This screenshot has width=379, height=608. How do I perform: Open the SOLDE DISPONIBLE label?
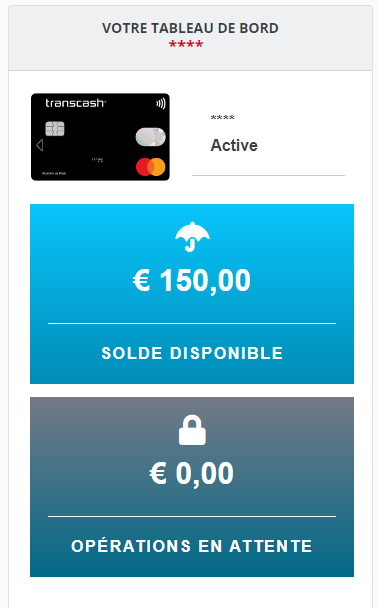pyautogui.click(x=192, y=353)
